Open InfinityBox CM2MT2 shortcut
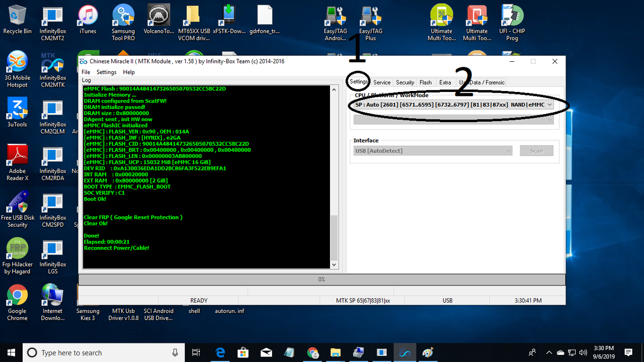The height and width of the screenshot is (362, 644). click(x=53, y=24)
